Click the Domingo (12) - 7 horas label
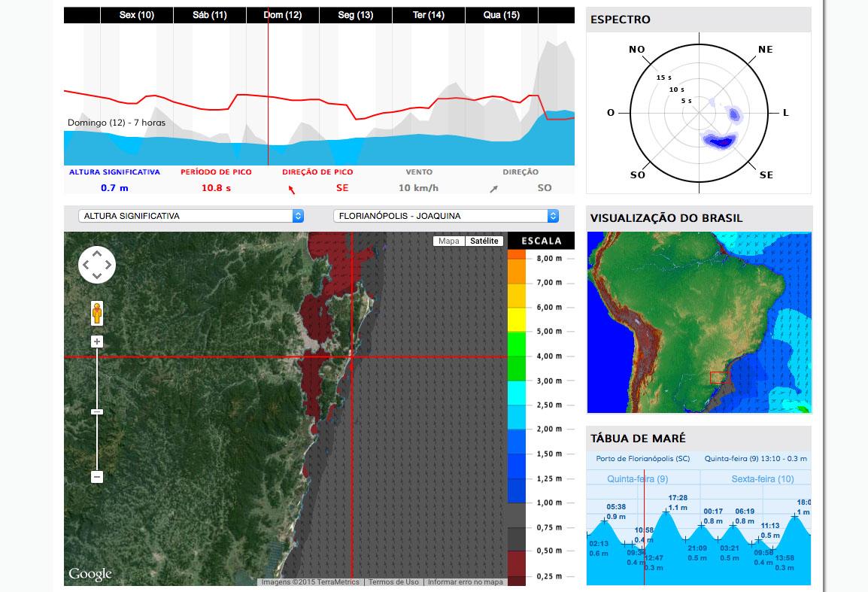Image resolution: width=868 pixels, height=592 pixels. pos(117,123)
